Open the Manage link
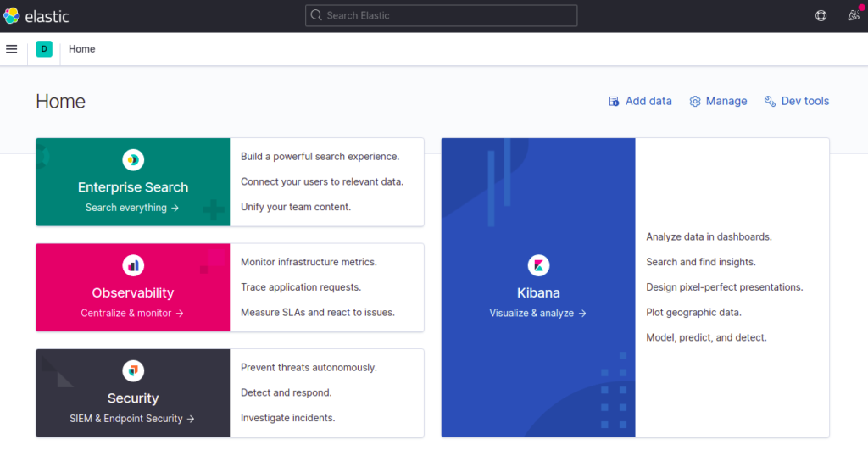The width and height of the screenshot is (868, 456). click(718, 101)
